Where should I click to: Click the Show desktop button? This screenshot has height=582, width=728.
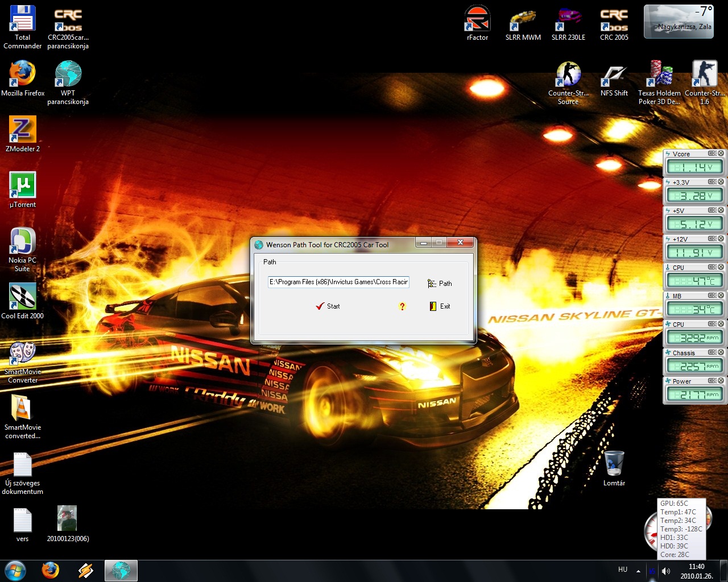[723, 571]
